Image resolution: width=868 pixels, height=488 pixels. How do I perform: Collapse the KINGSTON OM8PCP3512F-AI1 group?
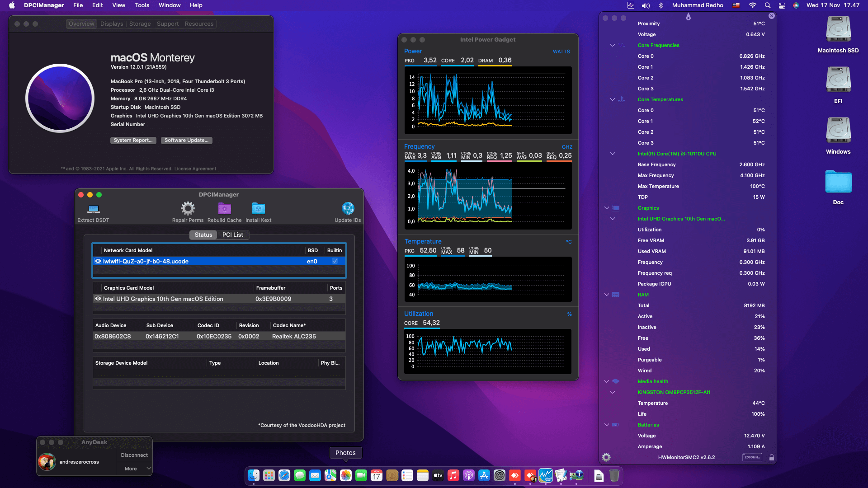613,392
